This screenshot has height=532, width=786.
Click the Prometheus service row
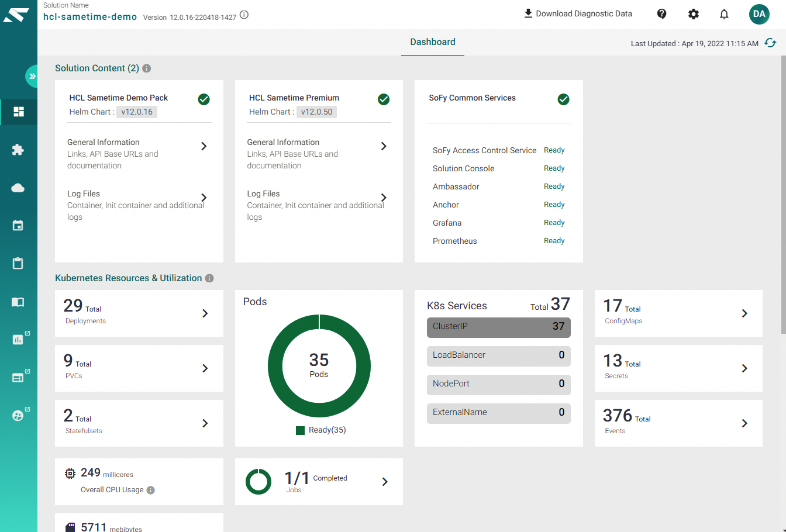[499, 241]
